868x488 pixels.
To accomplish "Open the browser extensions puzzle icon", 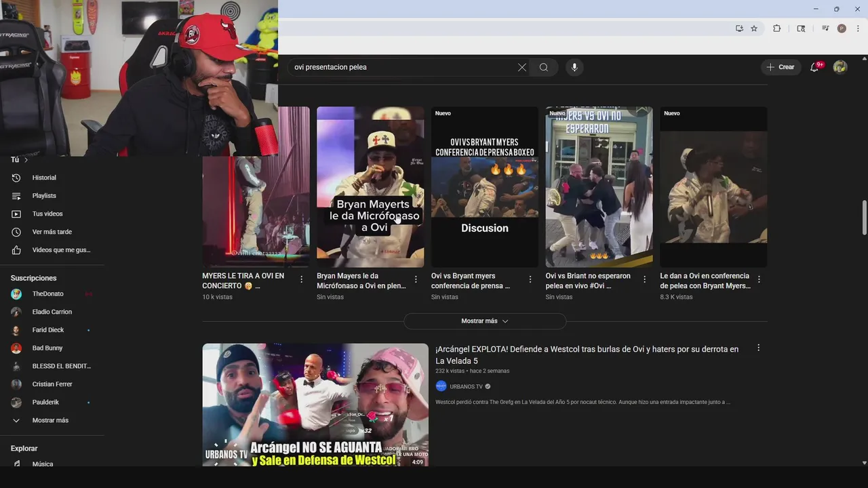I will click(777, 28).
